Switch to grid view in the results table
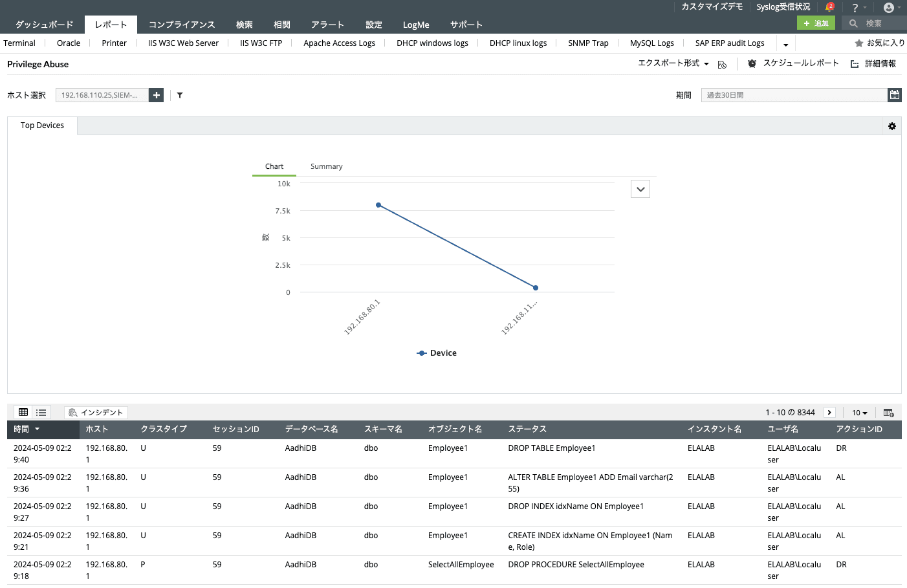 [23, 412]
